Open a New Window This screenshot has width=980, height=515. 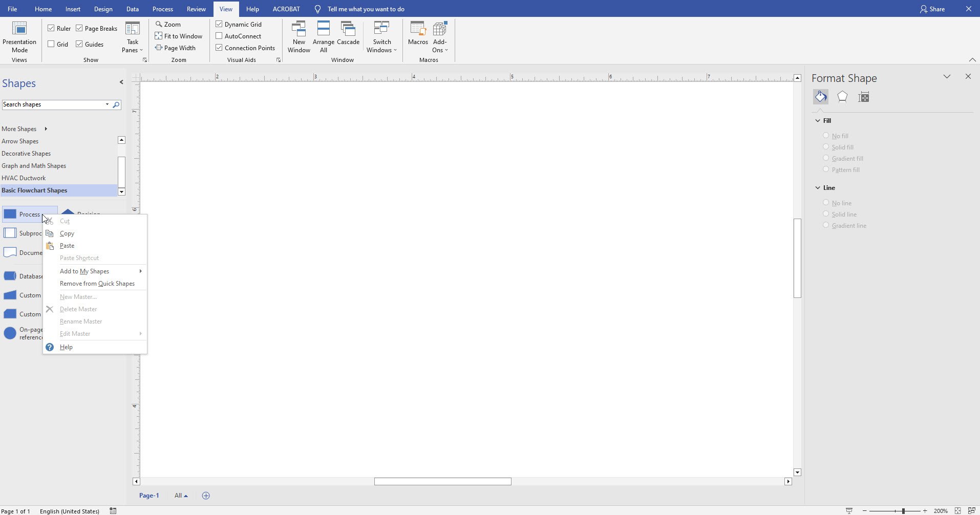click(299, 36)
